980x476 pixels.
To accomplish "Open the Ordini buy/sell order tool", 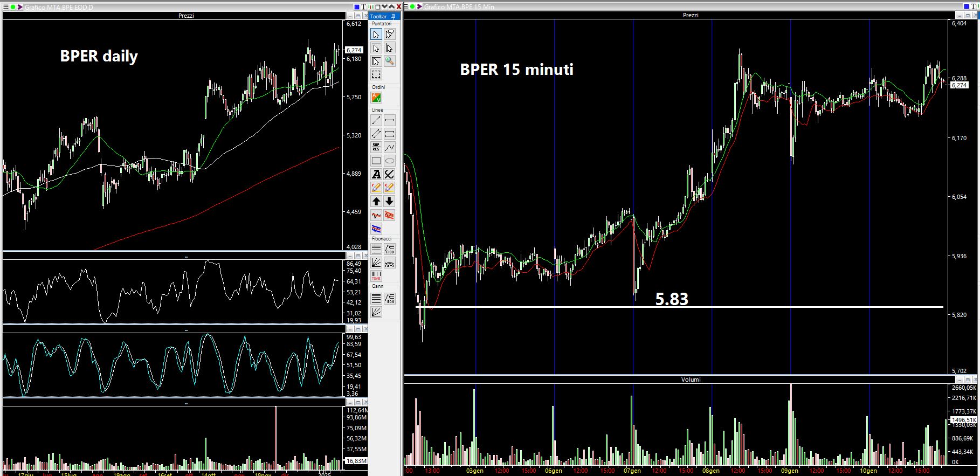I will pyautogui.click(x=376, y=98).
